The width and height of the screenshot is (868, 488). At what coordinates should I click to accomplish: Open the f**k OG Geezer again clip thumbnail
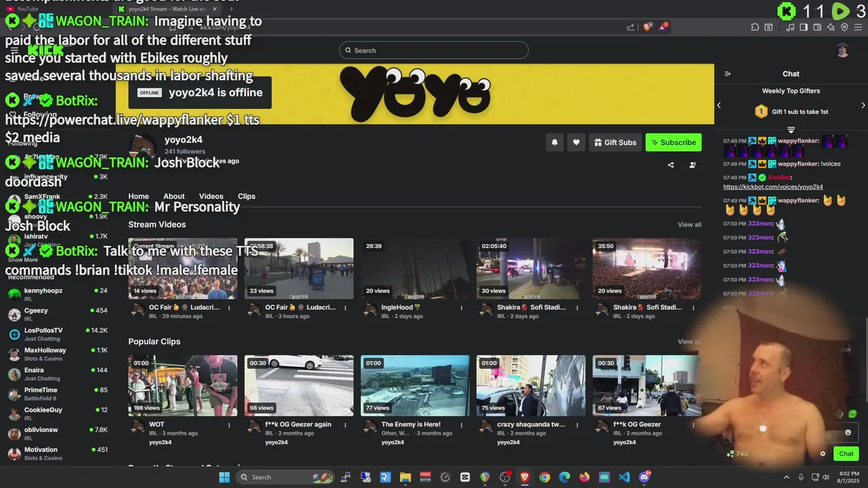pyautogui.click(x=299, y=386)
